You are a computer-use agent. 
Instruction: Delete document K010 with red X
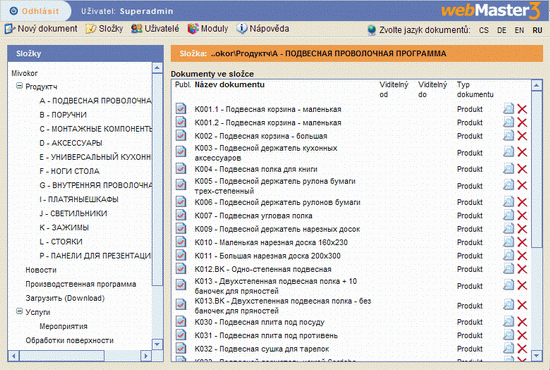522,242
